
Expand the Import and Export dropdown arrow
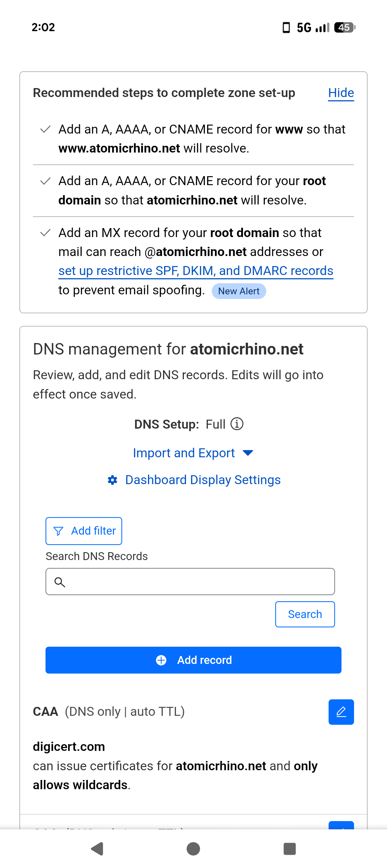pos(248,453)
